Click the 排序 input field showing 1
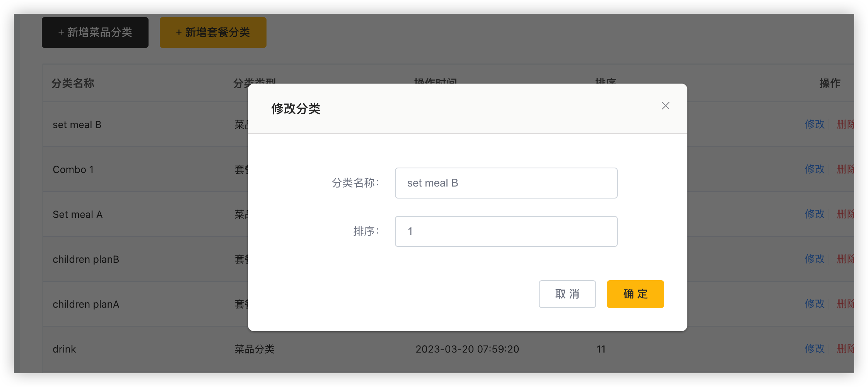The image size is (868, 387). coord(506,231)
